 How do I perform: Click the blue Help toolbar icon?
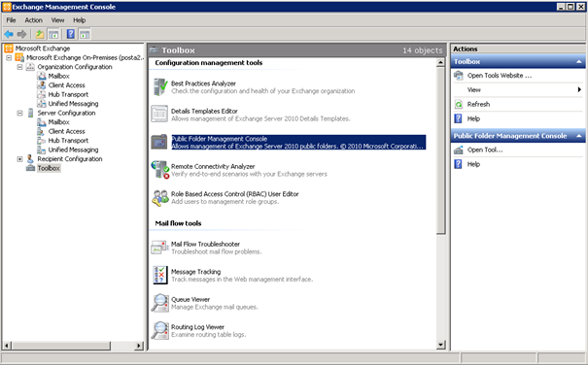tap(71, 34)
